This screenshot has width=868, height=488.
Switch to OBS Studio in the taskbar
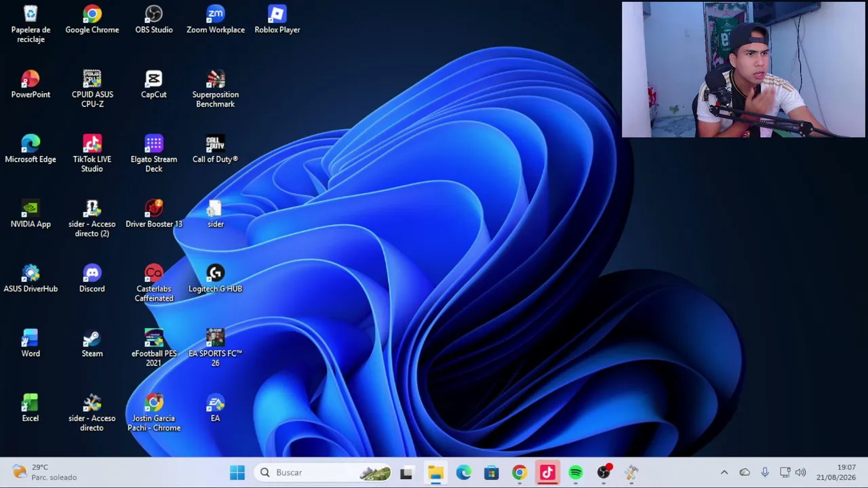[604, 472]
